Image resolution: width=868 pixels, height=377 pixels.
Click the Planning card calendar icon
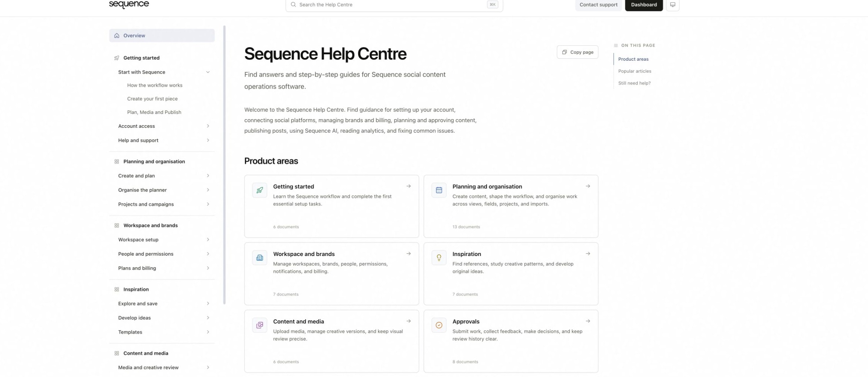[439, 190]
